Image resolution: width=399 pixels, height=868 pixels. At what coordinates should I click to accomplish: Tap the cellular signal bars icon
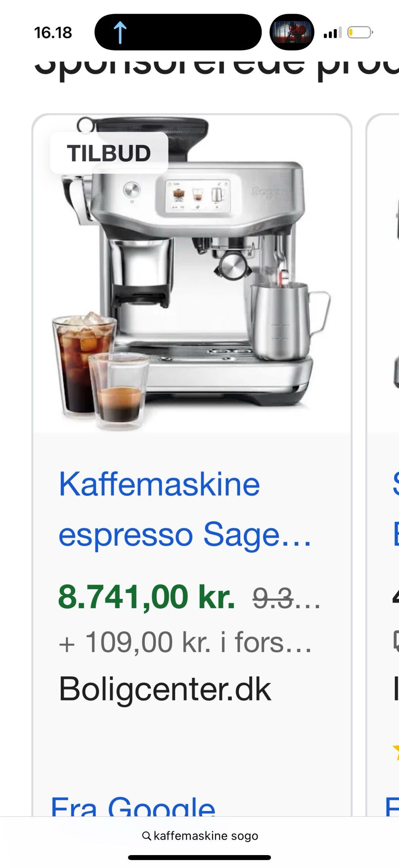coord(332,32)
